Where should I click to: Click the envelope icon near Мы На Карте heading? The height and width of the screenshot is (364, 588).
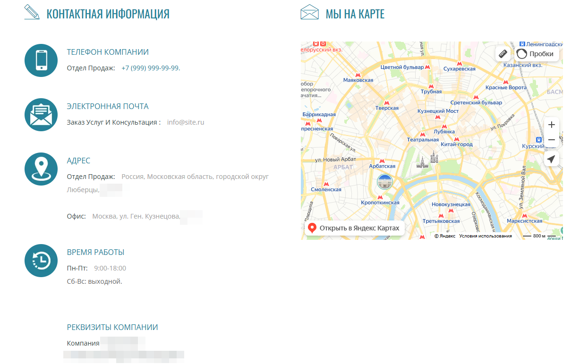[309, 13]
